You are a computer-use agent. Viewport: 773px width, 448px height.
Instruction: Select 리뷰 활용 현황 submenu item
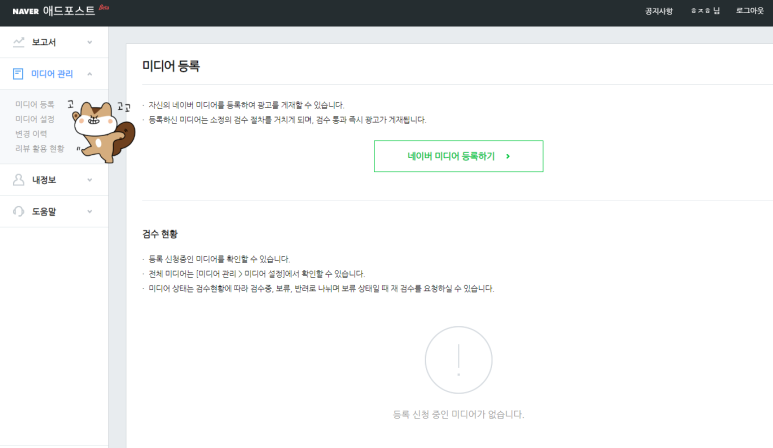coord(39,149)
